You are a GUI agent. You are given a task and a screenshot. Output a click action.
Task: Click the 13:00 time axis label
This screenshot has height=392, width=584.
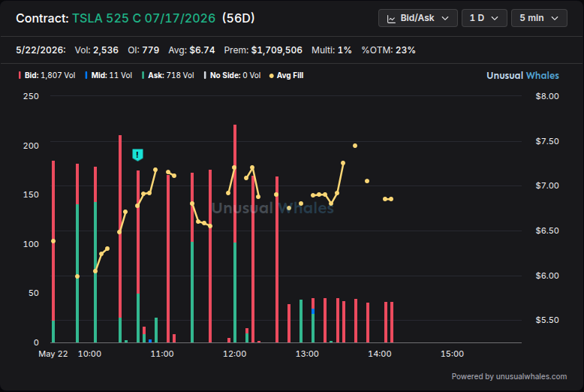pos(307,354)
